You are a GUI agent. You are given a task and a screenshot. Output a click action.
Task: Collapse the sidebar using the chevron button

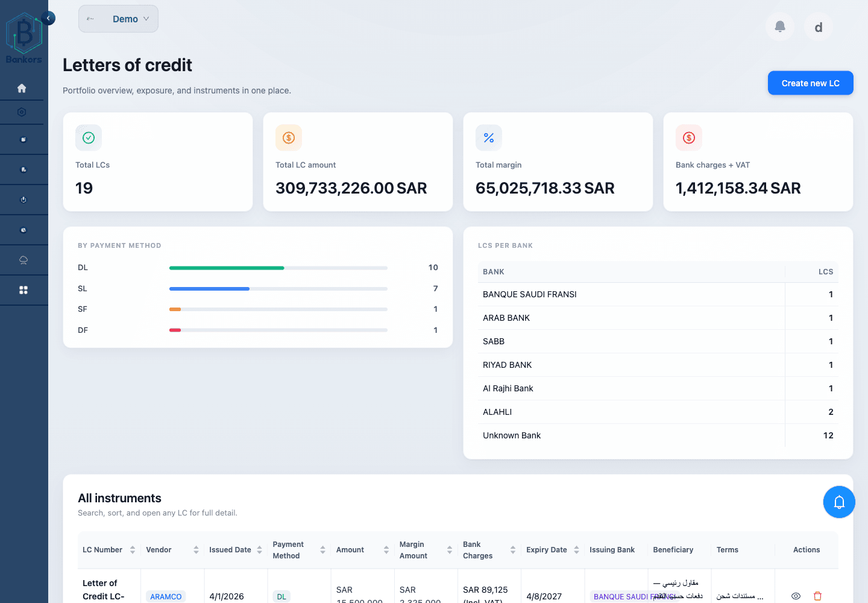tap(48, 18)
